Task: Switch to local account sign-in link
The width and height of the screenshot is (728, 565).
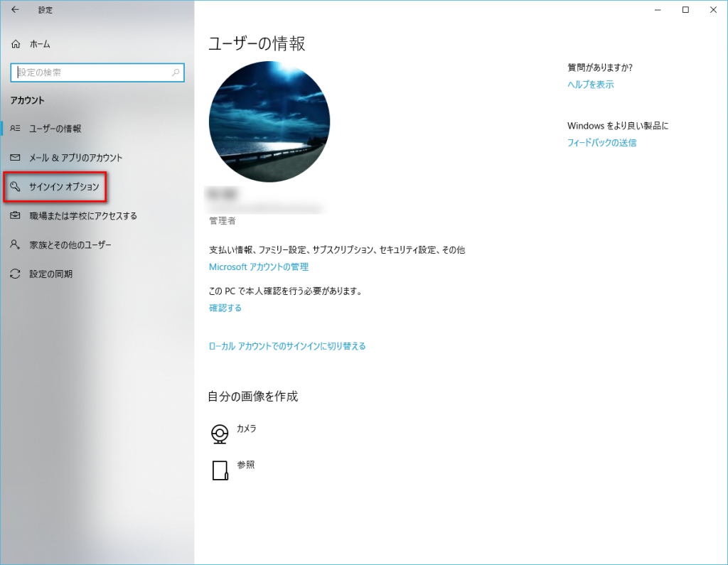Action: pos(287,346)
